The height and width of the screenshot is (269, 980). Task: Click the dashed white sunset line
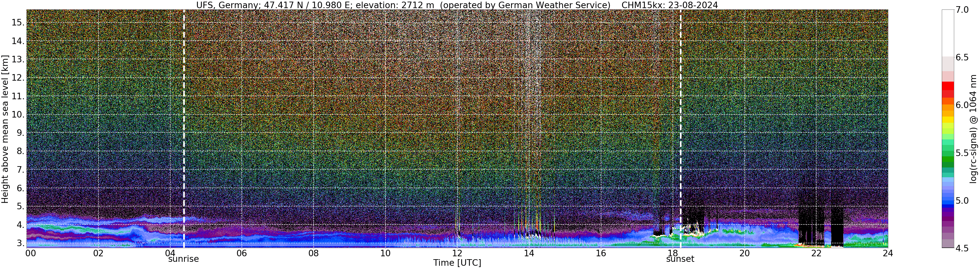point(680,129)
